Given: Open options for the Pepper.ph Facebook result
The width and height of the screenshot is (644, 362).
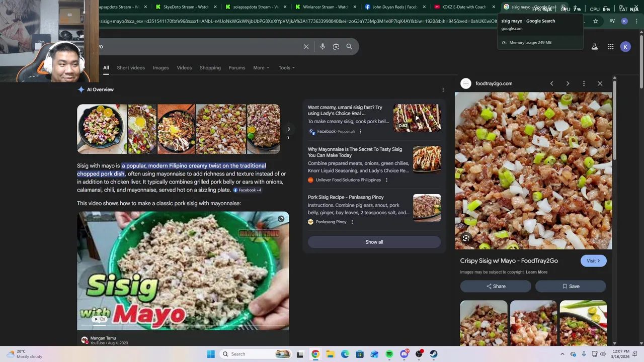Looking at the screenshot, I should point(360,131).
